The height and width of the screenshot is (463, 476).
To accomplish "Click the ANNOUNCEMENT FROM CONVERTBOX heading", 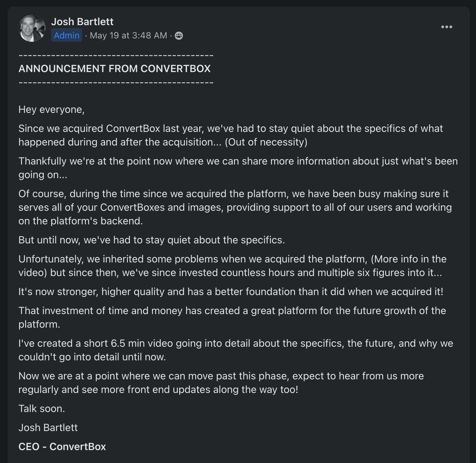I will pyautogui.click(x=115, y=69).
